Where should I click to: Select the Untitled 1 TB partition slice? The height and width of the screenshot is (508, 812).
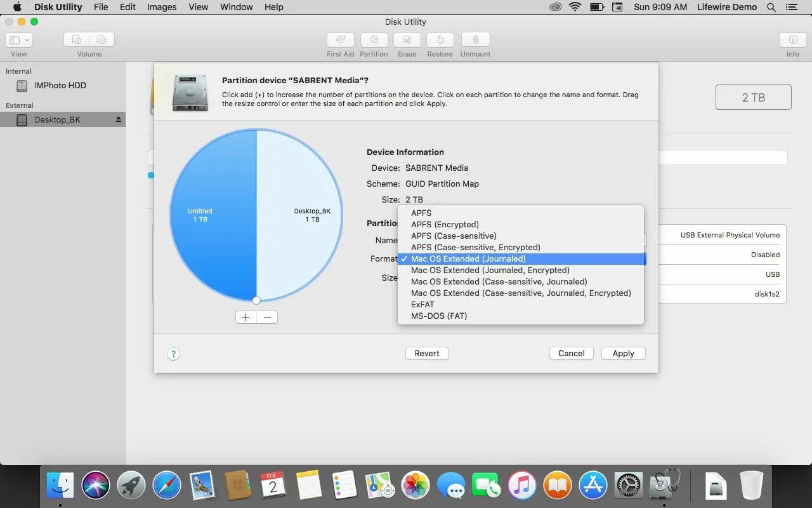[213, 215]
